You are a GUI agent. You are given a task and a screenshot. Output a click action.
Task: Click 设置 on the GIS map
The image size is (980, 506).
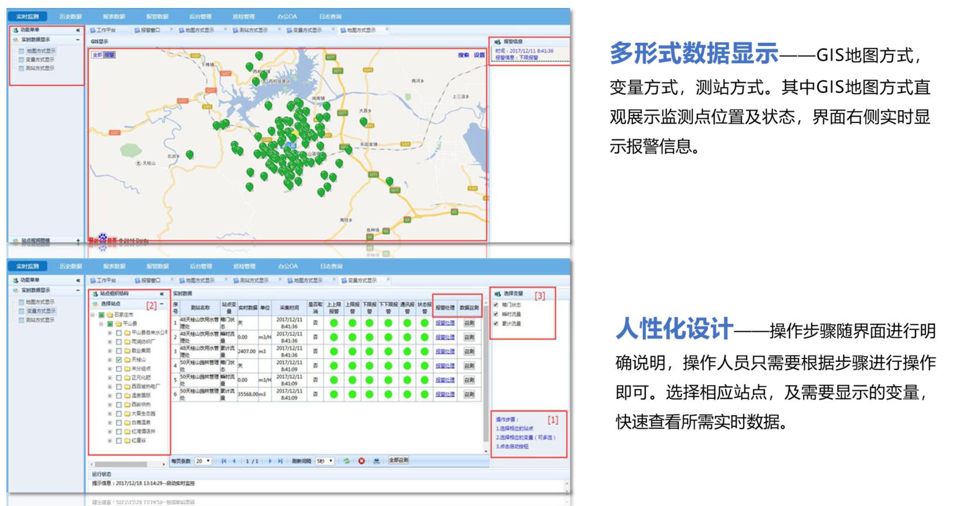click(x=479, y=55)
